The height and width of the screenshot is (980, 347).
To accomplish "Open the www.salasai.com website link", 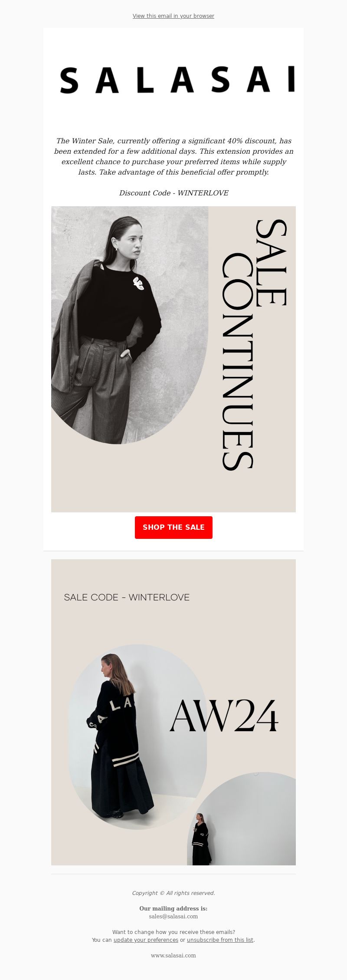I will [173, 955].
